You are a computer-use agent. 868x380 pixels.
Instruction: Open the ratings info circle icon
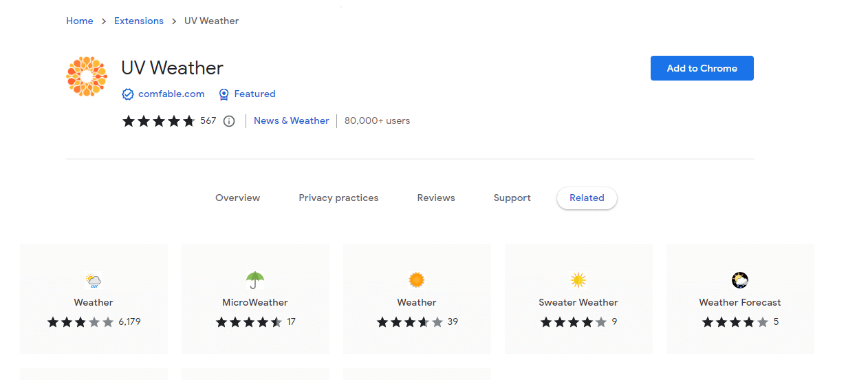(229, 121)
